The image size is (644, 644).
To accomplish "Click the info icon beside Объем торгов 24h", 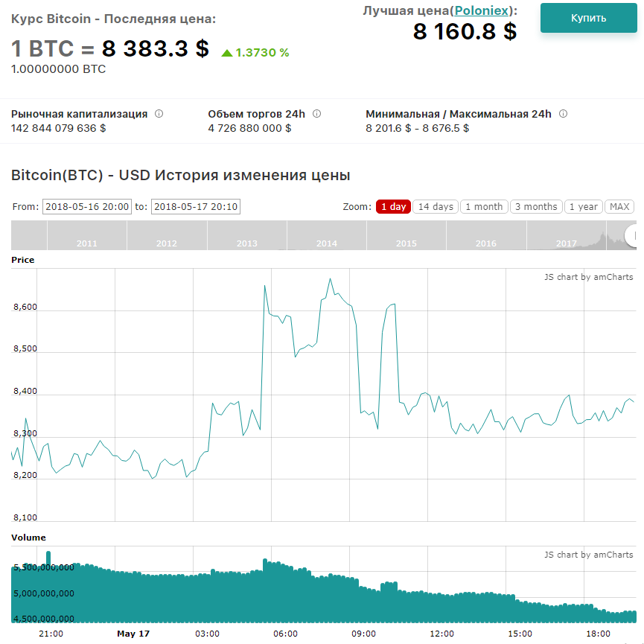I will pyautogui.click(x=316, y=114).
